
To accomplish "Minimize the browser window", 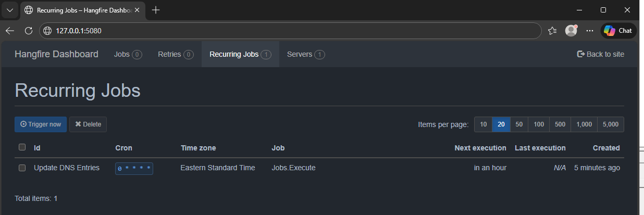I will (579, 10).
